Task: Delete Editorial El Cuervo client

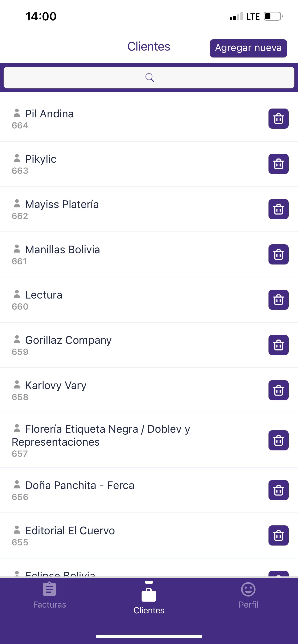Action: (x=278, y=535)
